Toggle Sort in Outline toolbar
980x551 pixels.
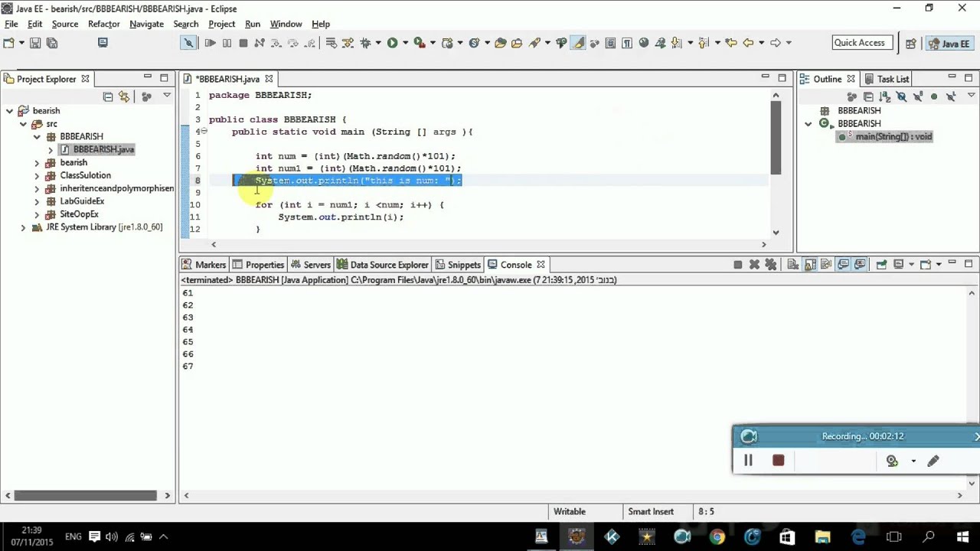[x=885, y=96]
